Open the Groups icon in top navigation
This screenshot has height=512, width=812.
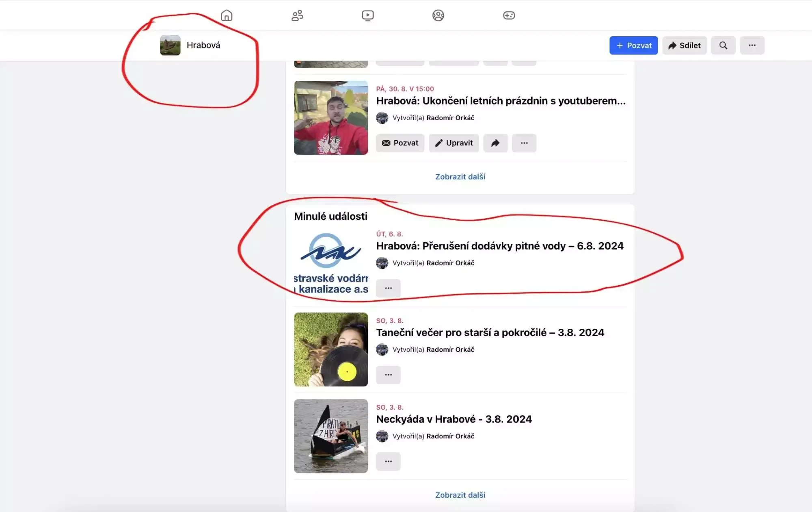click(438, 15)
